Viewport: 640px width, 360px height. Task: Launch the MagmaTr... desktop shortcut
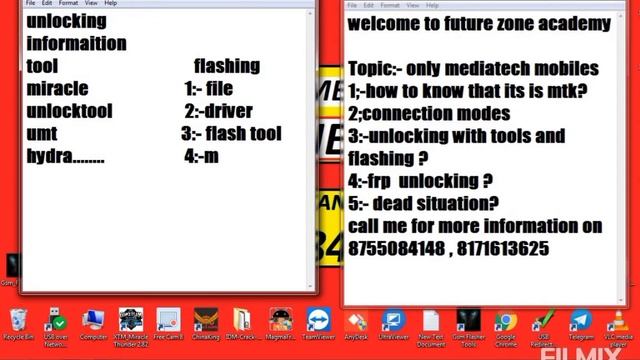pyautogui.click(x=280, y=324)
